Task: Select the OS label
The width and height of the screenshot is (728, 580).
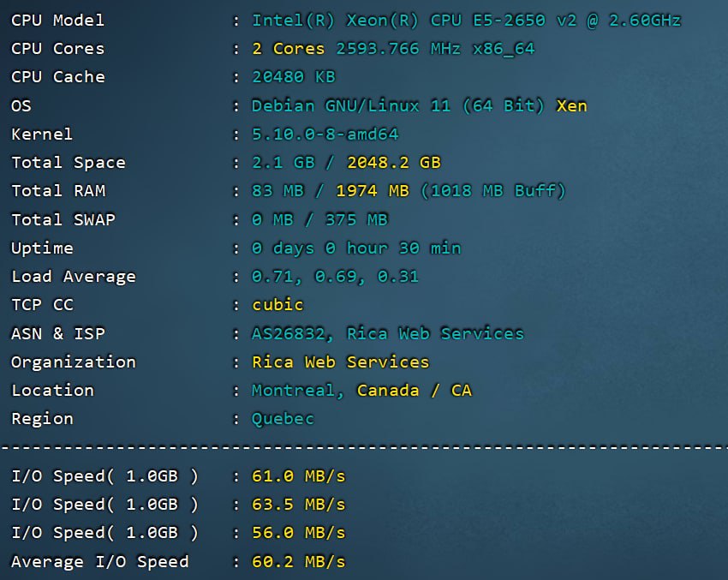Action: coord(21,106)
